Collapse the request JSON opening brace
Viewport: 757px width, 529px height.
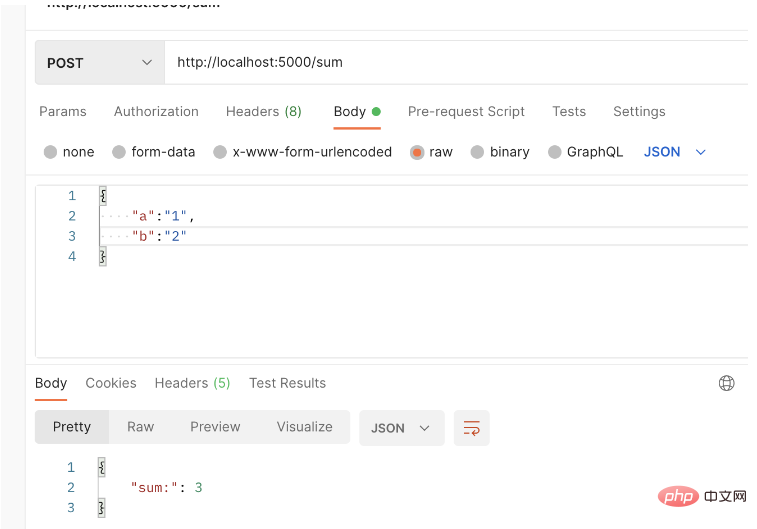click(x=103, y=196)
